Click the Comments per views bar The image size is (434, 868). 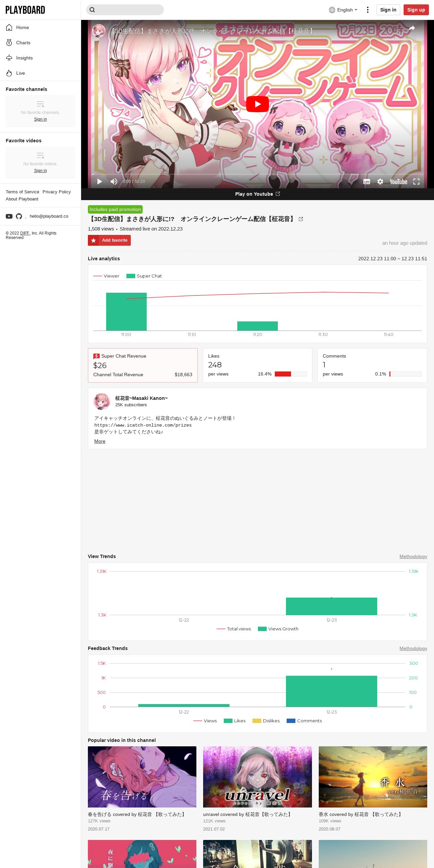point(405,374)
